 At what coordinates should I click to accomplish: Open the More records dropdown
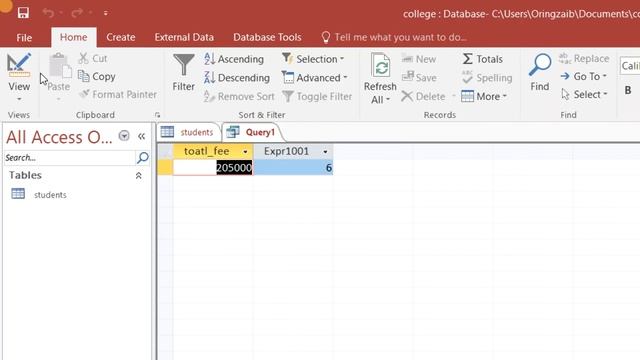pyautogui.click(x=484, y=96)
